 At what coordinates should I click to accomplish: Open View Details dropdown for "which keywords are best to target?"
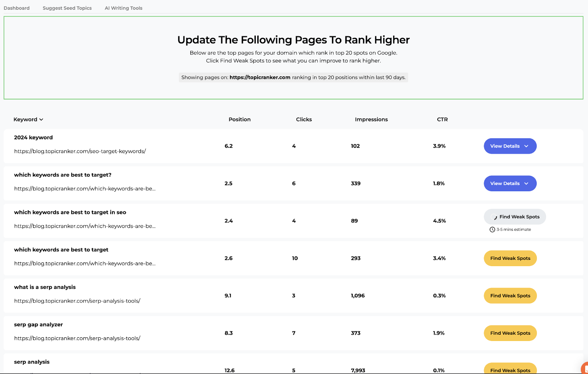point(526,183)
